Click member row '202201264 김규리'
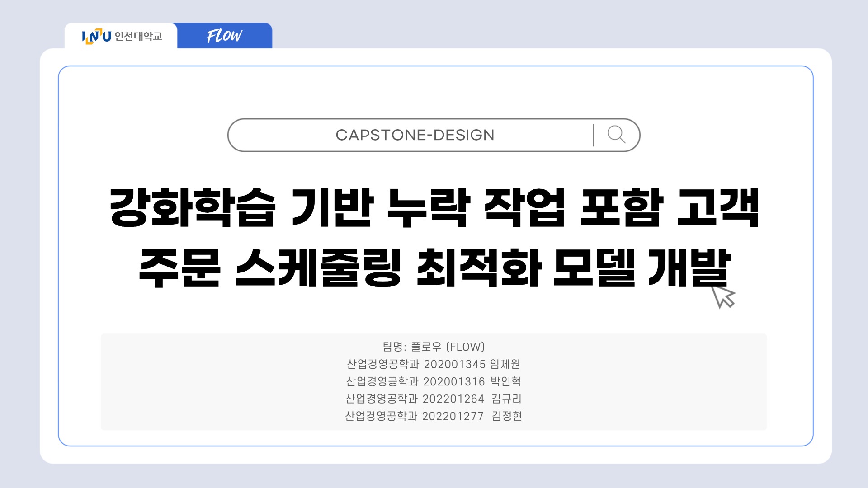 click(x=434, y=399)
